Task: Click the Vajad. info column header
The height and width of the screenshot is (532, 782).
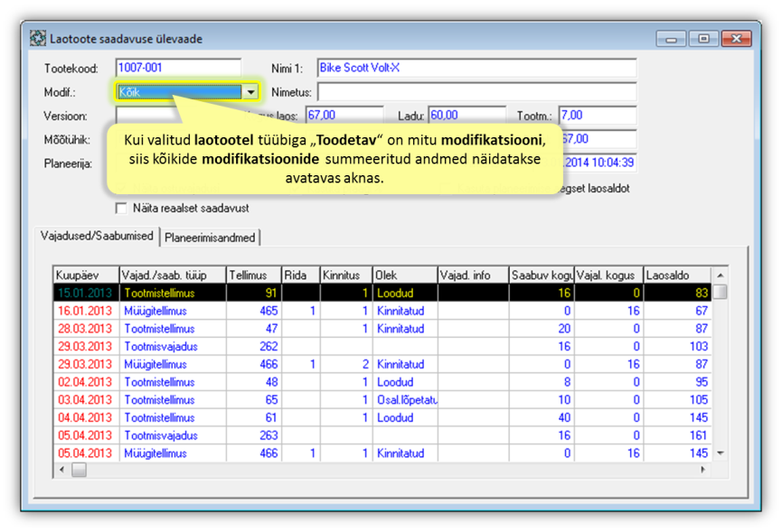Action: click(x=474, y=275)
